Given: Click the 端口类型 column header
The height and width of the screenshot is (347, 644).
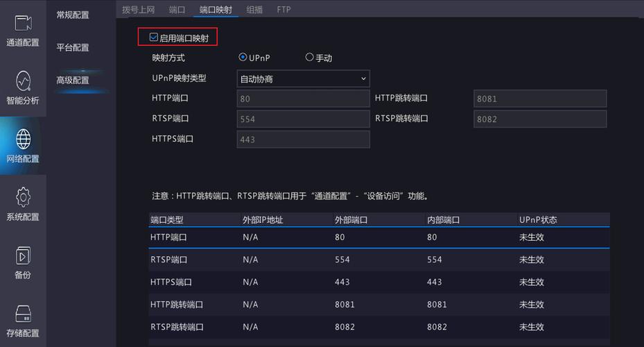Looking at the screenshot, I should point(167,220).
